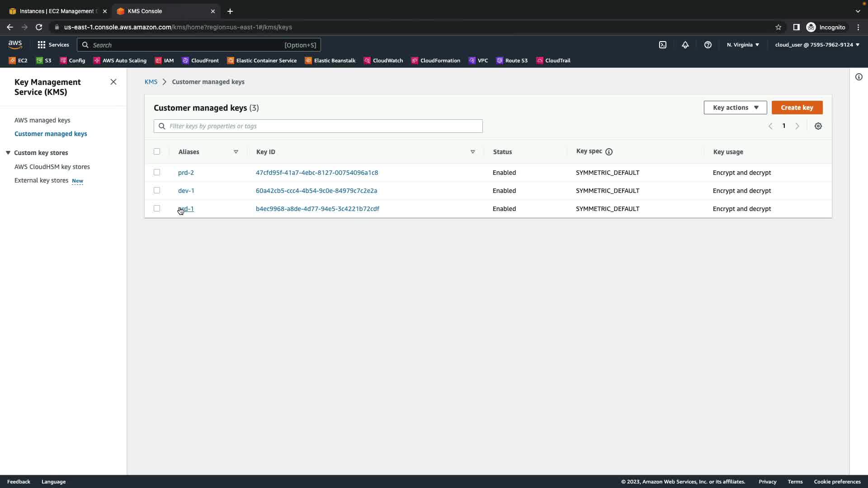
Task: Open the info panel icon
Action: point(859,77)
